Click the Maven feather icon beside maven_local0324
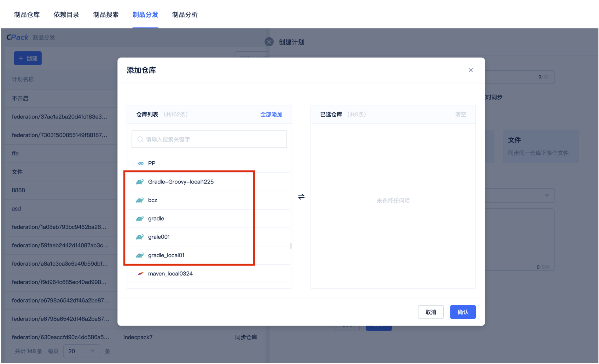 140,274
